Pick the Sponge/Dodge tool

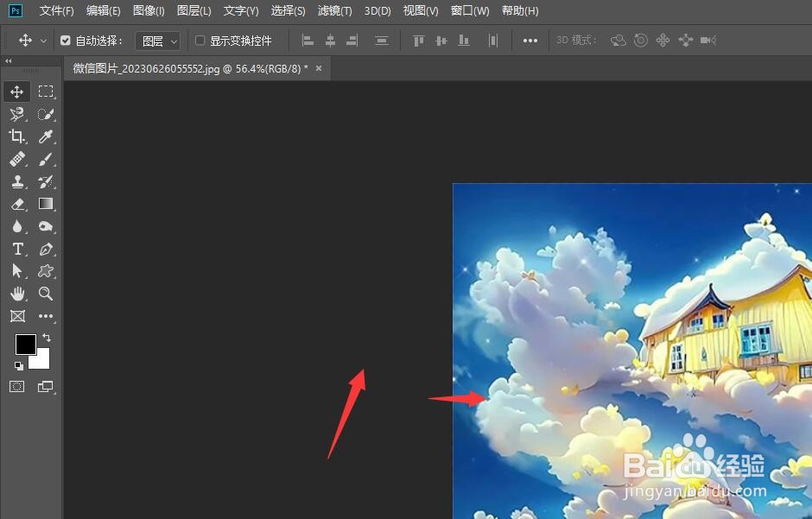46,226
